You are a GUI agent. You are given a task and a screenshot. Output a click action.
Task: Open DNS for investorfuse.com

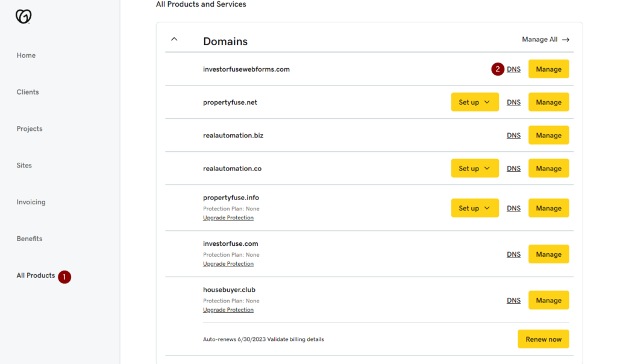(x=513, y=254)
